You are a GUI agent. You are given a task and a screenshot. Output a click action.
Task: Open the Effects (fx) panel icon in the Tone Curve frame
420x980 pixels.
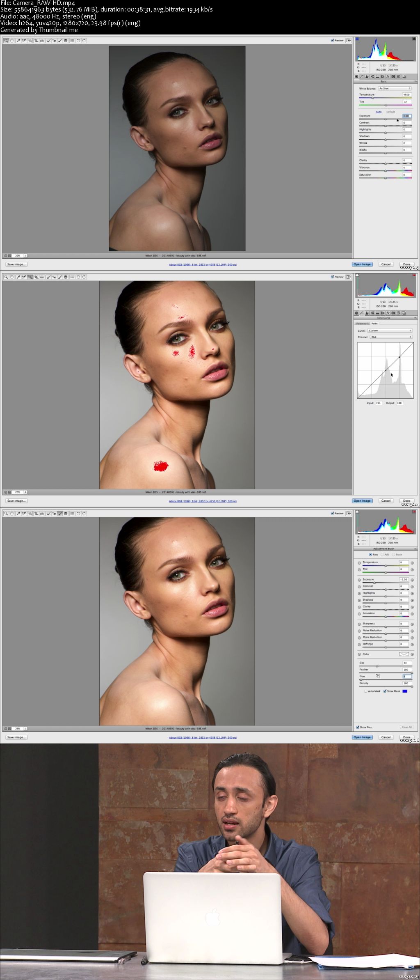click(x=388, y=313)
